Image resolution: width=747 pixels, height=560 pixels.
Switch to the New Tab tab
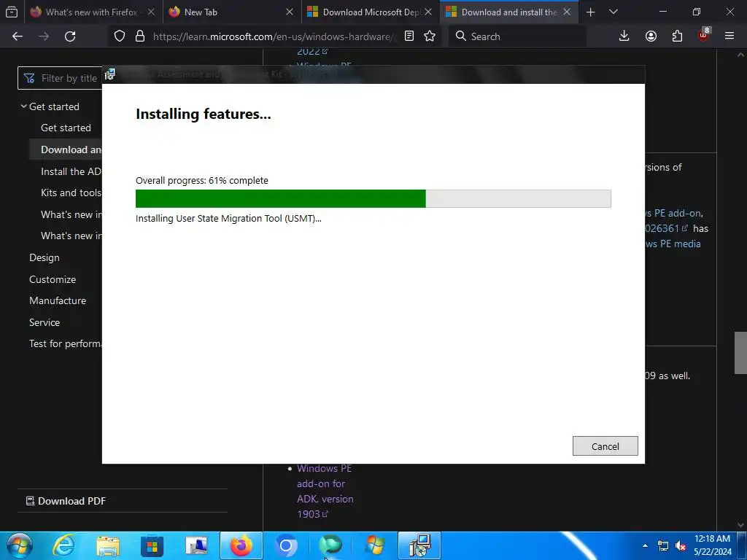coord(233,12)
